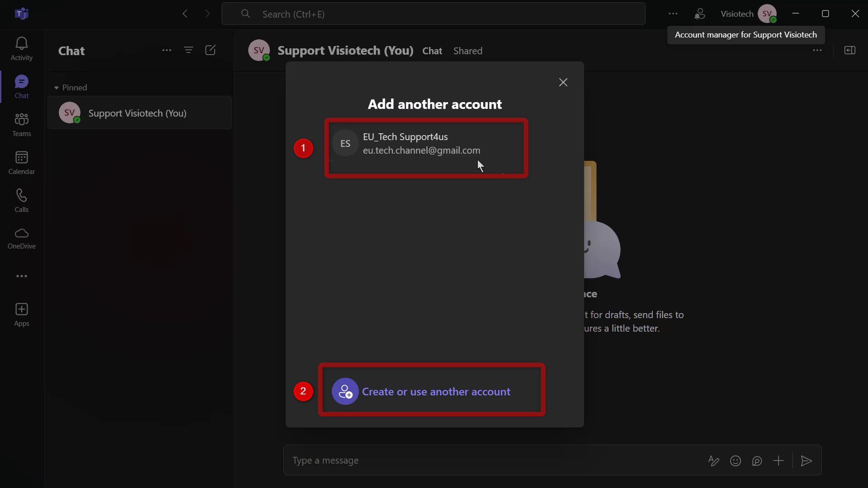The width and height of the screenshot is (868, 488).
Task: Start a new chat
Action: point(210,50)
